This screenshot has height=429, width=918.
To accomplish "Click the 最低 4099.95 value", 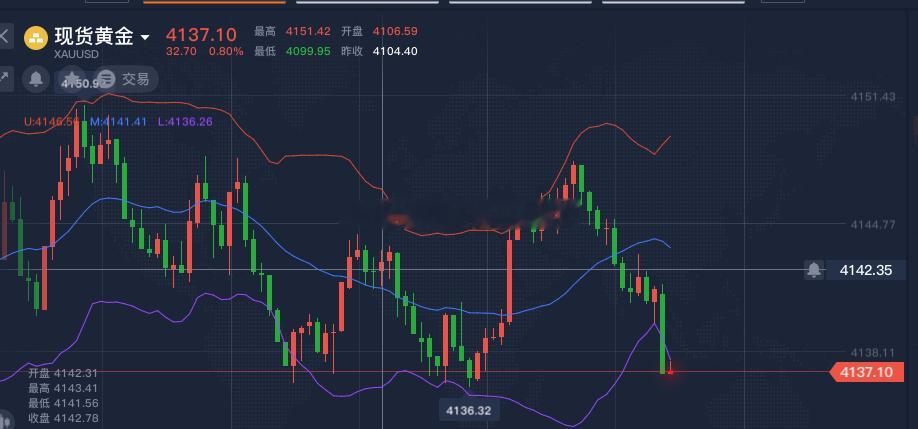I will coord(308,52).
